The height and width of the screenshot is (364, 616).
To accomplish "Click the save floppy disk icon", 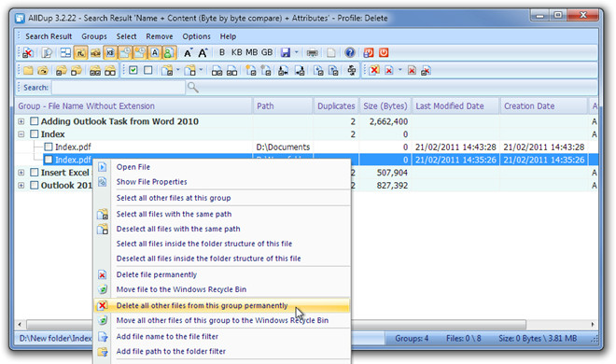I will pos(286,52).
